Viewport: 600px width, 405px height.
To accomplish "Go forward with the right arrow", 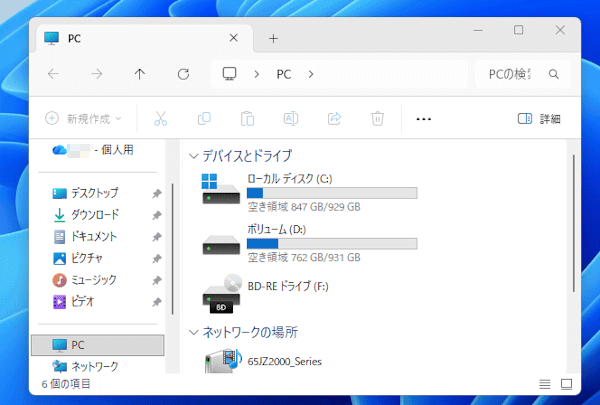I will click(x=97, y=74).
